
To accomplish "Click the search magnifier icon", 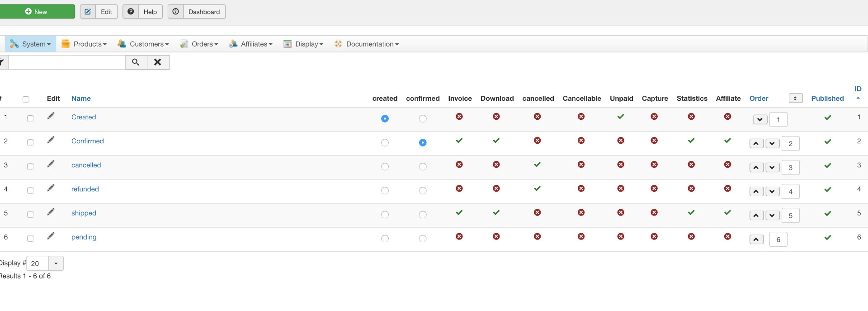I will pyautogui.click(x=136, y=62).
